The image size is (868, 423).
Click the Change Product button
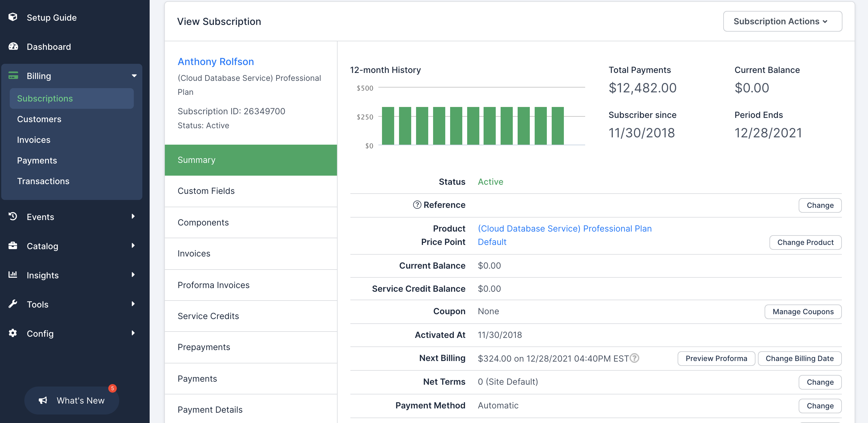pos(805,242)
